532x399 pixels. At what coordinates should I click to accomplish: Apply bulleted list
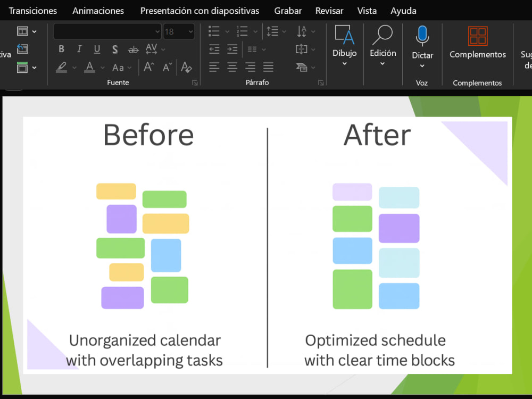click(214, 31)
